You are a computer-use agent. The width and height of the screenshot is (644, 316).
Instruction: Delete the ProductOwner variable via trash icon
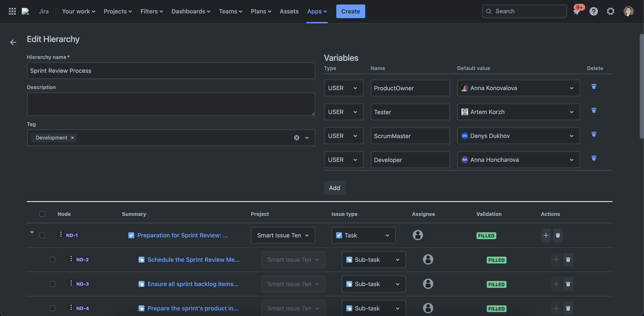click(594, 86)
